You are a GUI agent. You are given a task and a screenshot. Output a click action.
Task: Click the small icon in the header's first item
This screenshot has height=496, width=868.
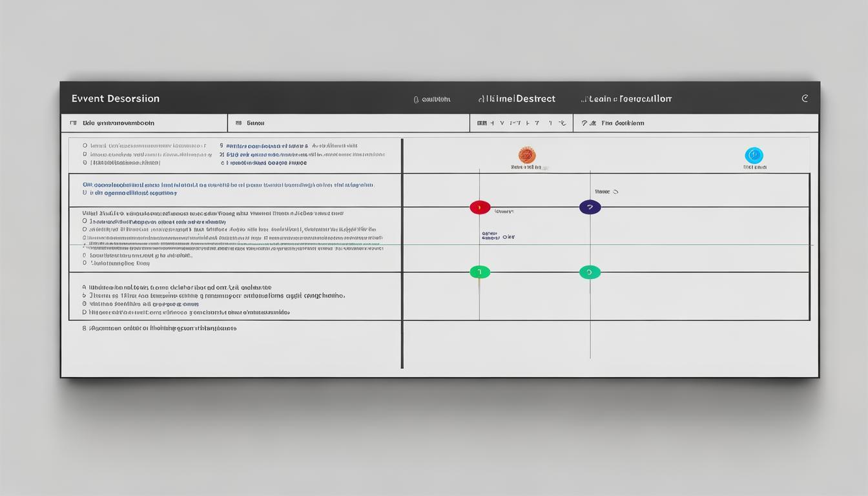(416, 99)
